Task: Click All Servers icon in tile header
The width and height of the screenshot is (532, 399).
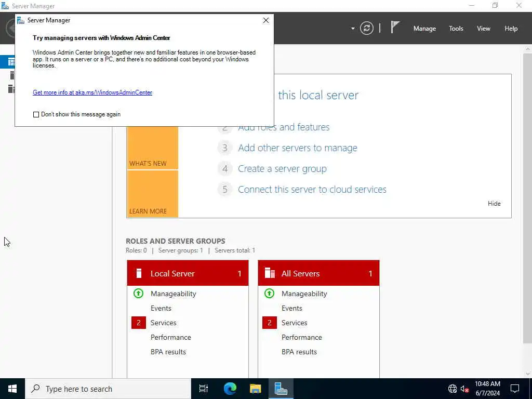Action: tap(270, 273)
